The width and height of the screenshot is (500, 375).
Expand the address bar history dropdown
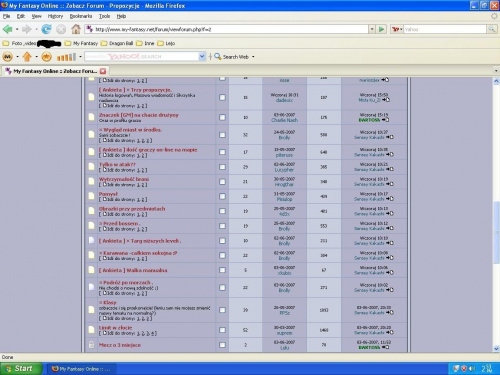372,29
